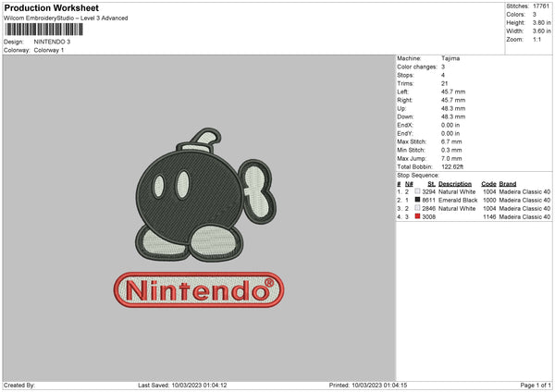Click the Bob-omb character embroidery preview
Viewport: 555px width, 392px height.
(206, 195)
